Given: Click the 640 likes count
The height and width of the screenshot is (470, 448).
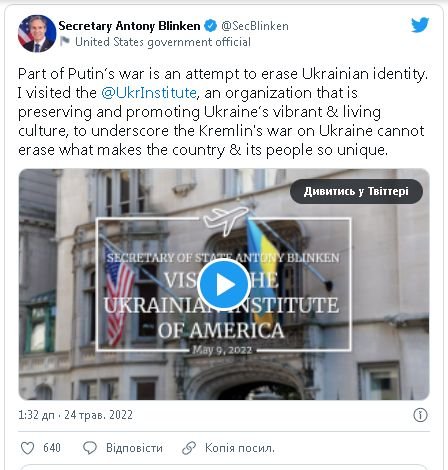Looking at the screenshot, I should point(52,448).
